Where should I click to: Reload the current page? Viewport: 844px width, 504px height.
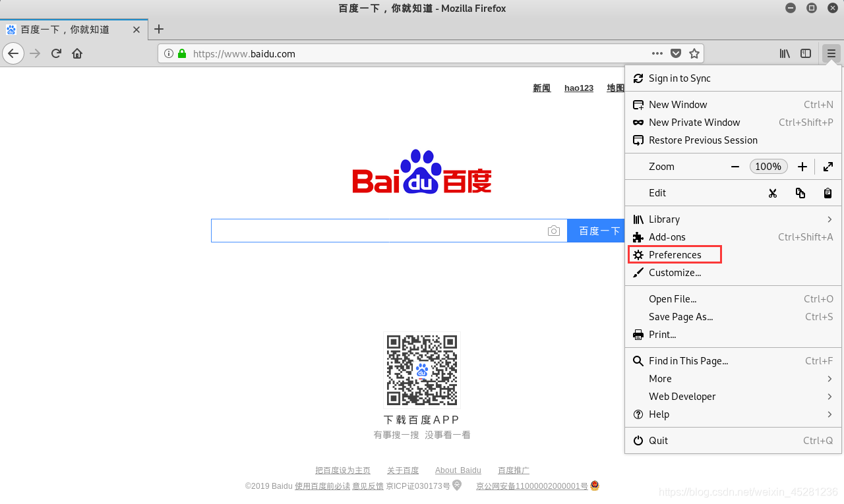coord(56,53)
